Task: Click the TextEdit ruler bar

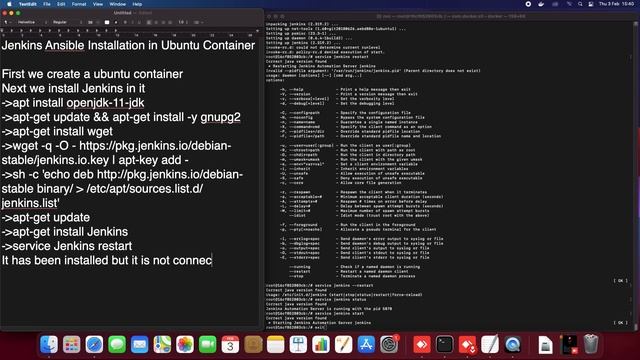Action: (x=131, y=32)
